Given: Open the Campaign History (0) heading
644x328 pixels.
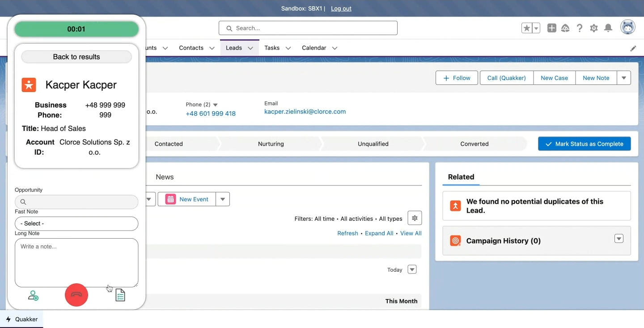Looking at the screenshot, I should pos(504,241).
